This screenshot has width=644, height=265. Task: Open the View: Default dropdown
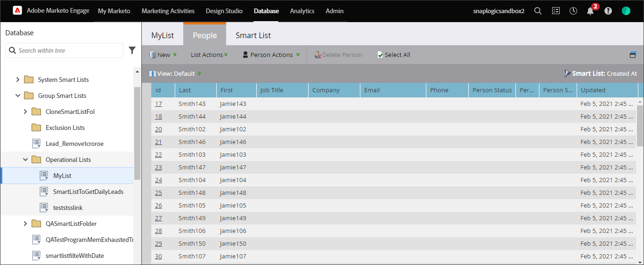(175, 73)
